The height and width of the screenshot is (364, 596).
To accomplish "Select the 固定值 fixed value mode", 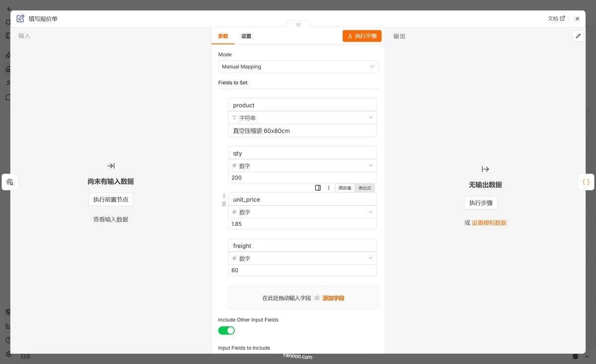I will (x=345, y=188).
